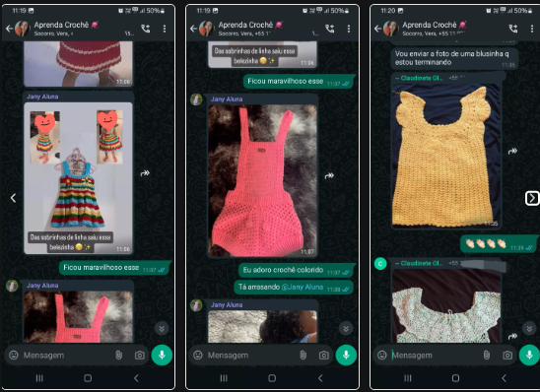540x392 pixels.
Task: Forward the white lace blouse photo
Action: (x=512, y=336)
